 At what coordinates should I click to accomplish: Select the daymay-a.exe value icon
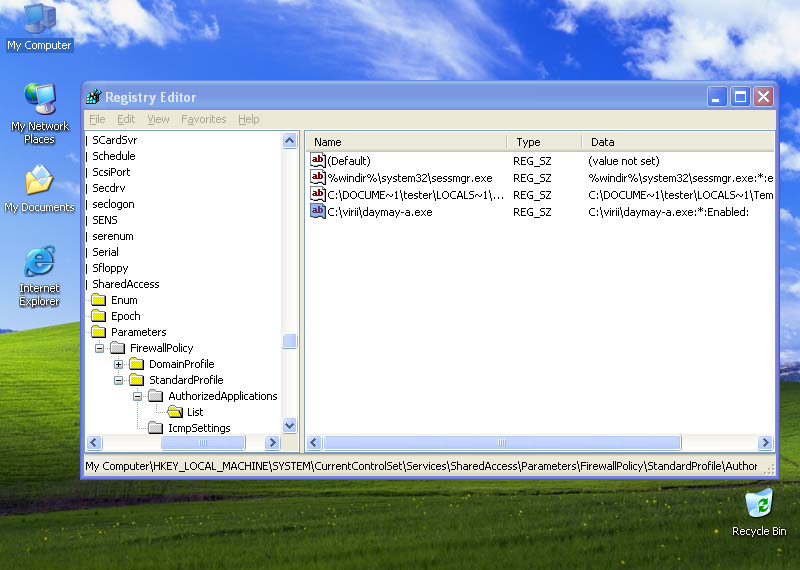pyautogui.click(x=317, y=212)
